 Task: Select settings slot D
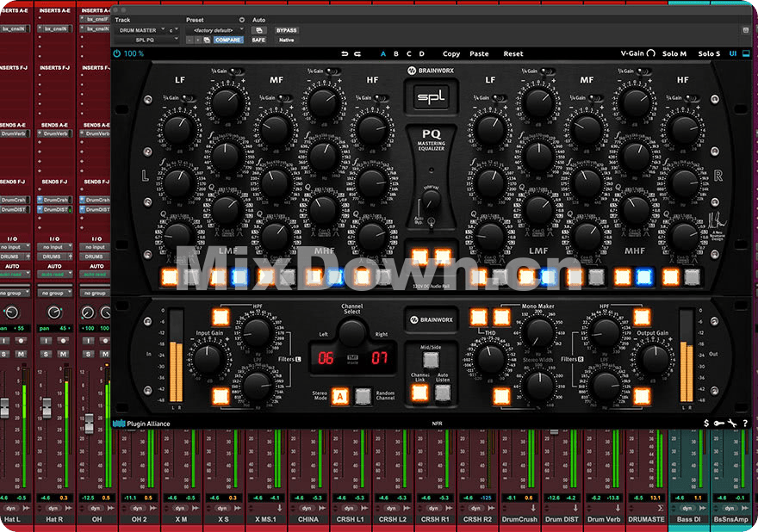[421, 53]
